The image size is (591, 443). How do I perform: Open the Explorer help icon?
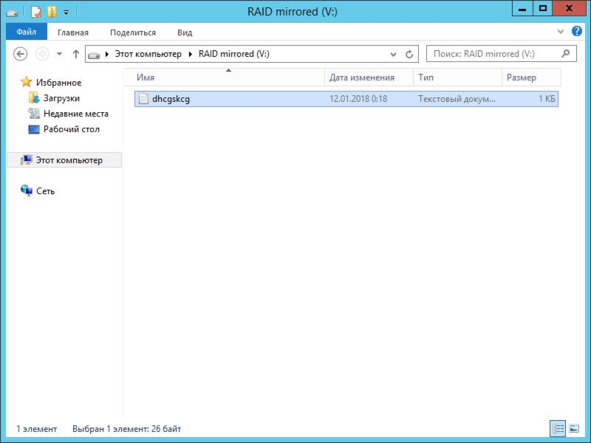(x=576, y=31)
